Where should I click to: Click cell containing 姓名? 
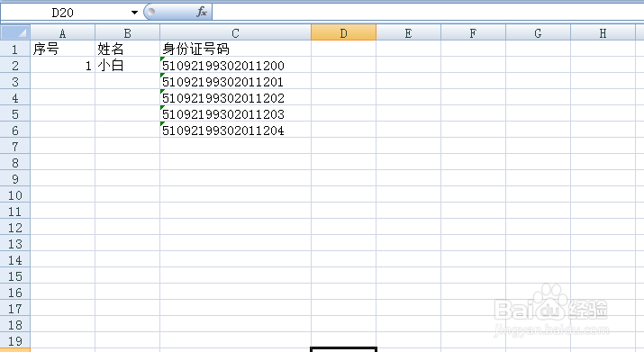127,49
